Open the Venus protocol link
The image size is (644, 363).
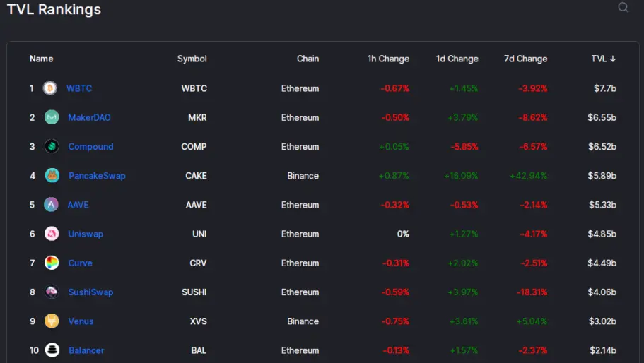[x=81, y=321]
